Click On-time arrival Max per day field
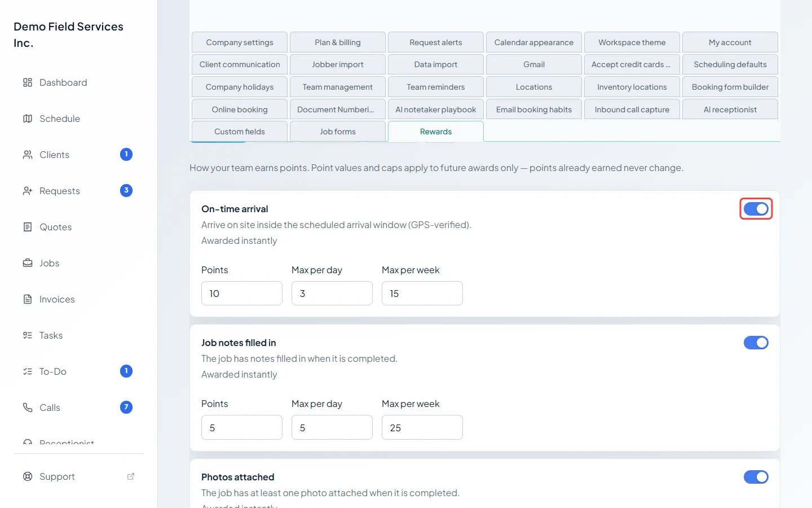Image resolution: width=812 pixels, height=508 pixels. 332,294
